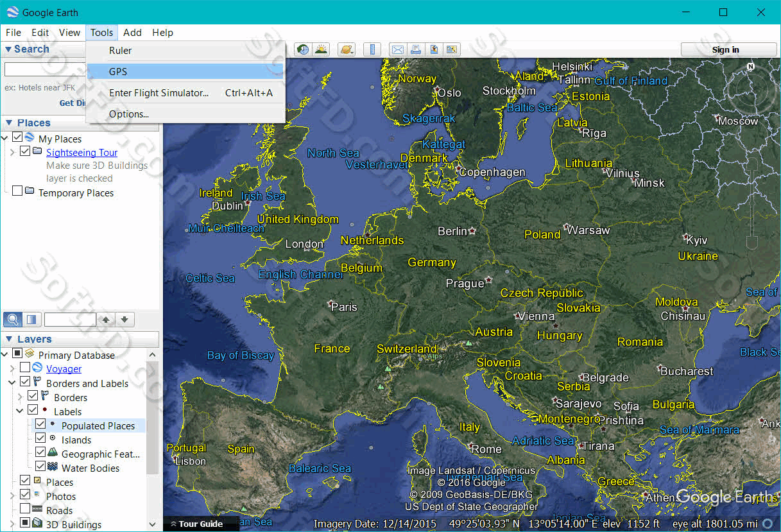Click the map zoom slider
The image size is (781, 532).
(x=752, y=202)
